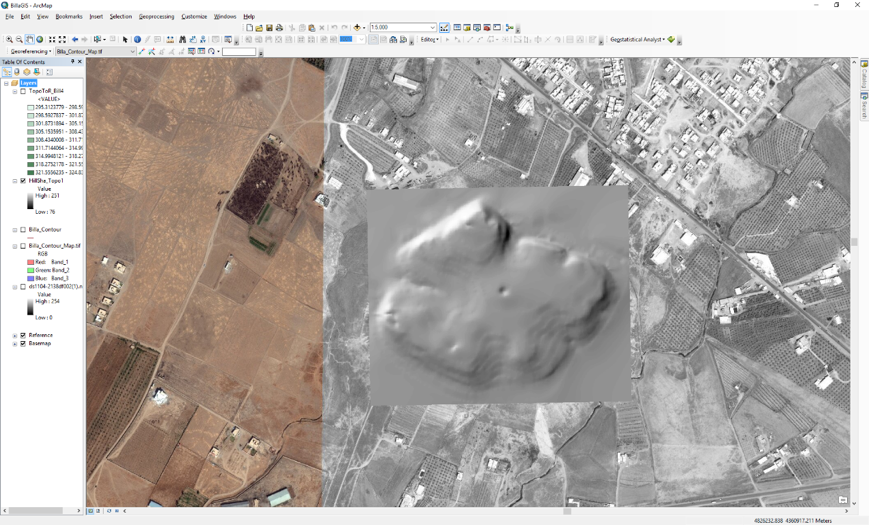Viewport: 869px width, 525px height.
Task: Open the map scale 1:5,000 dropdown
Action: tap(432, 27)
